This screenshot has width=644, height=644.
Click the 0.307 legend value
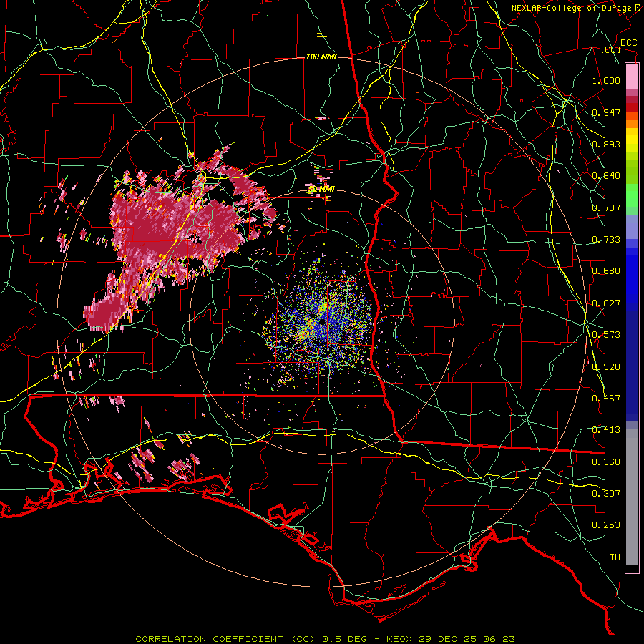tap(606, 494)
